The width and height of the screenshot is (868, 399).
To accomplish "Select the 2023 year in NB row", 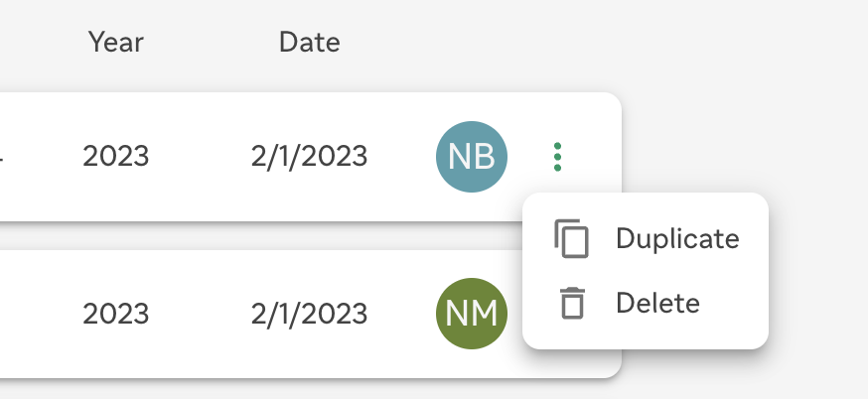I will click(115, 157).
